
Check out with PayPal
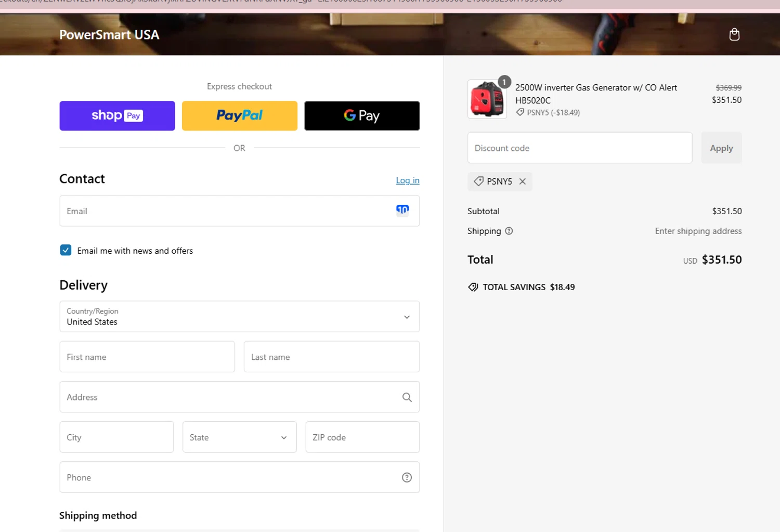tap(240, 115)
